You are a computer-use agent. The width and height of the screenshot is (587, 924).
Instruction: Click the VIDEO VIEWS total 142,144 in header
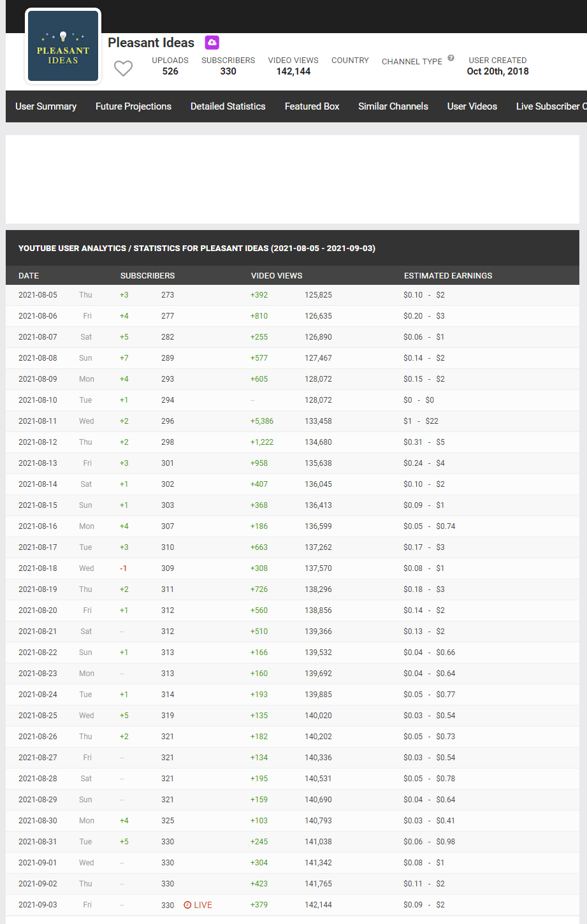293,71
